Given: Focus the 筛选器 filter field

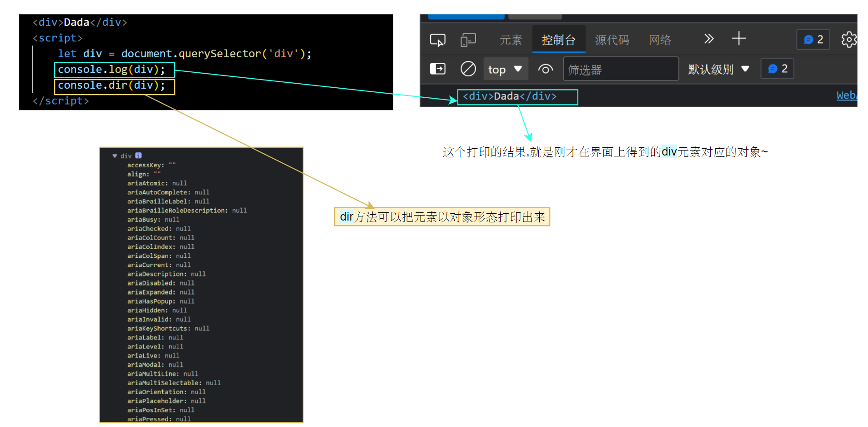Looking at the screenshot, I should pos(621,69).
